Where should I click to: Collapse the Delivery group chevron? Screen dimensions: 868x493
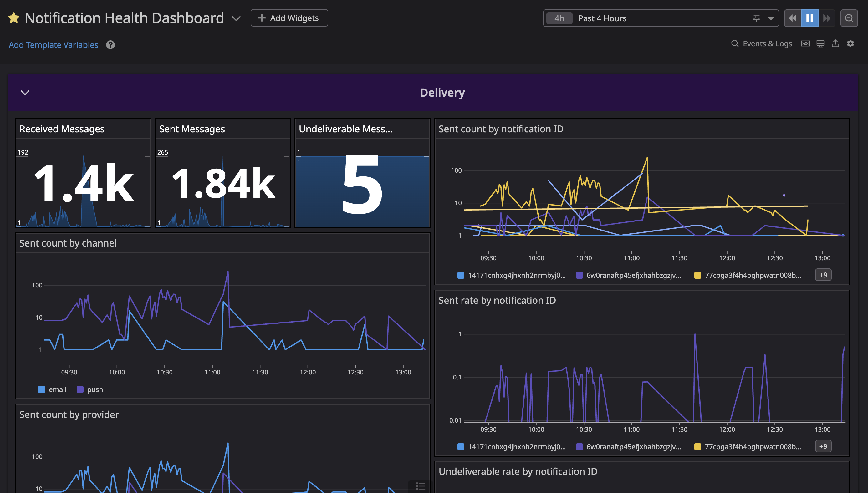point(25,93)
